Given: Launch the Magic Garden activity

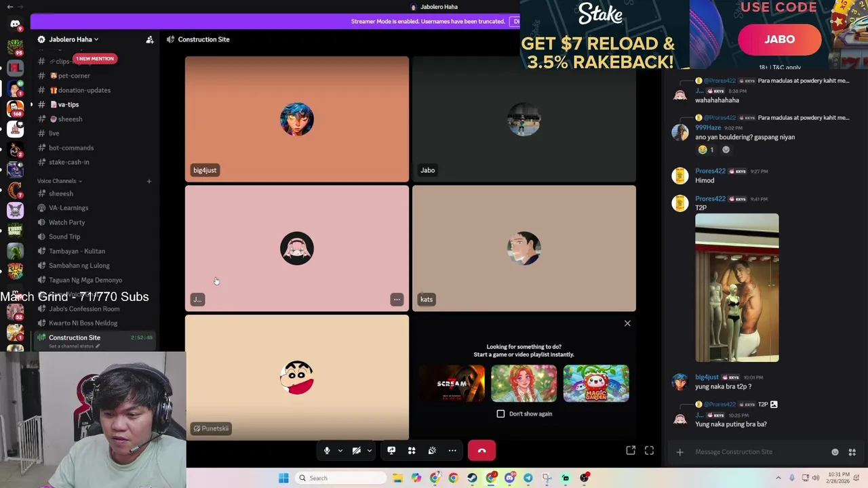Looking at the screenshot, I should pos(596,384).
